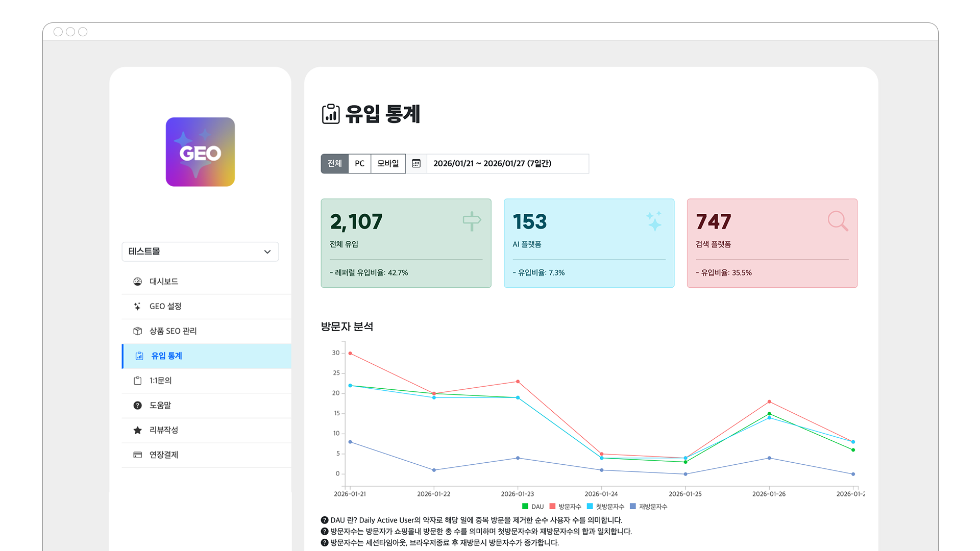
Task: Toggle the DAU green legend swatch
Action: 525,507
